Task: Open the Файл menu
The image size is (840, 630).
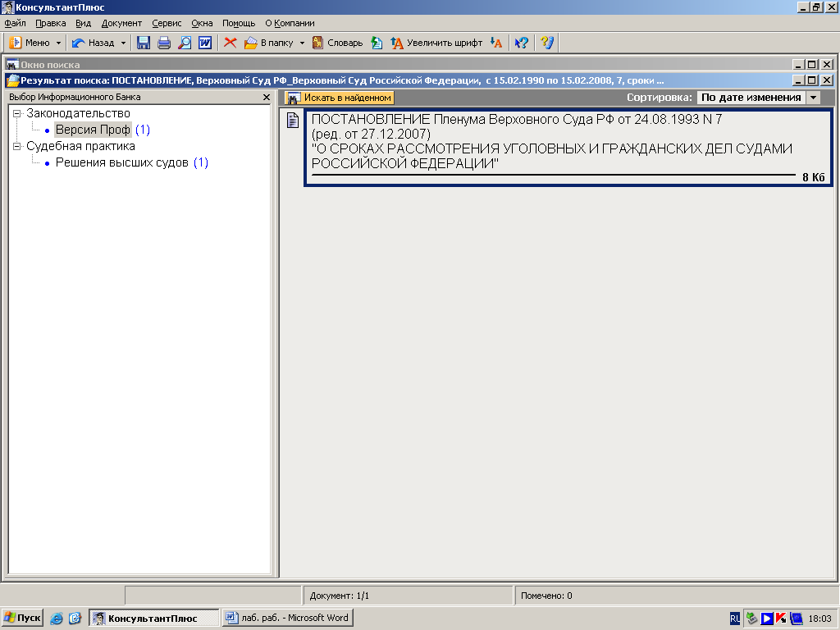Action: coord(15,23)
